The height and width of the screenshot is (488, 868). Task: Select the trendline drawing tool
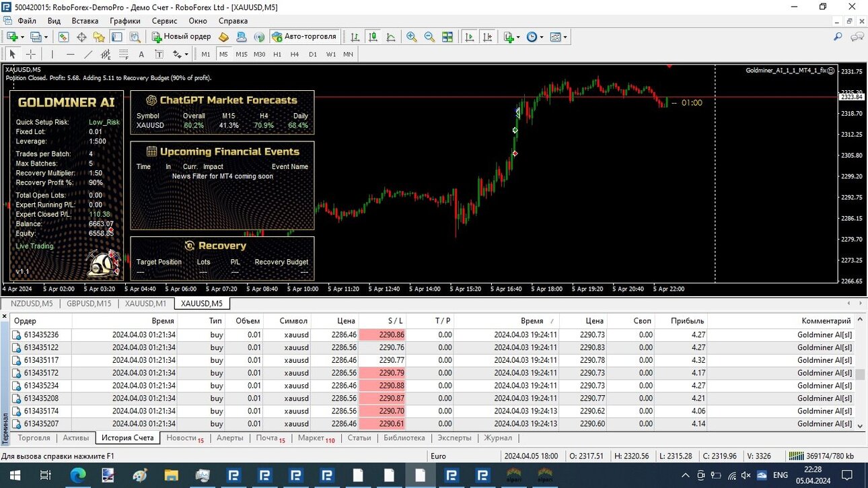point(88,54)
